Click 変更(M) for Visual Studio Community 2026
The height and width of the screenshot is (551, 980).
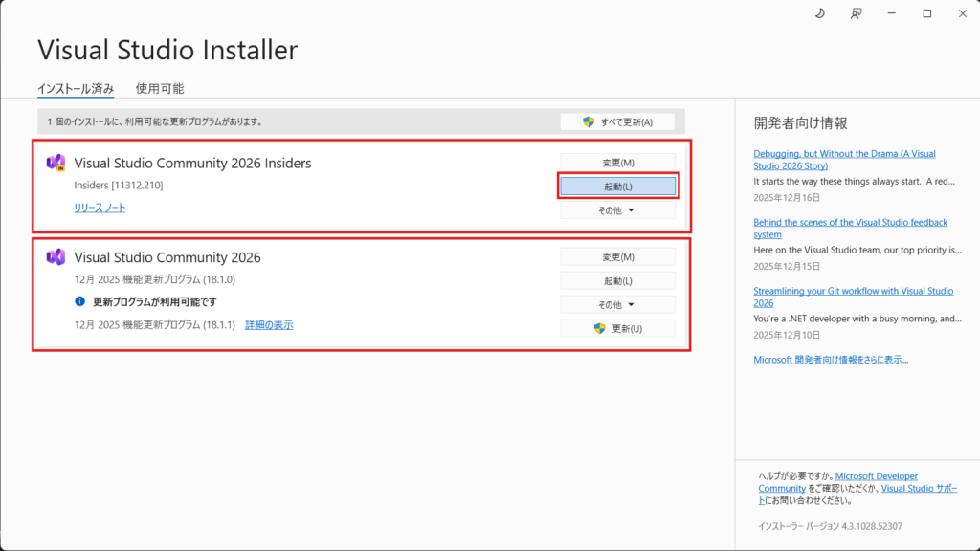coord(617,256)
